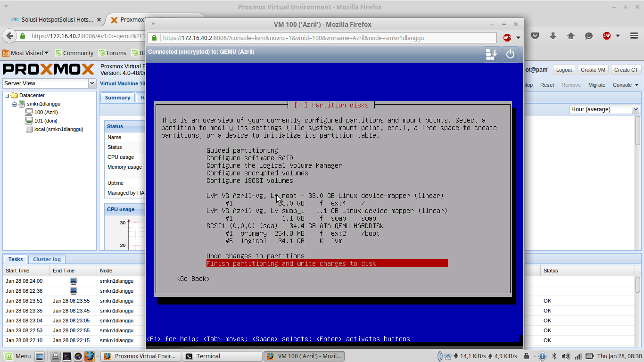The image size is (644, 362).
Task: Click the Pocket icon in main Firefox toolbar
Action: tap(535, 36)
